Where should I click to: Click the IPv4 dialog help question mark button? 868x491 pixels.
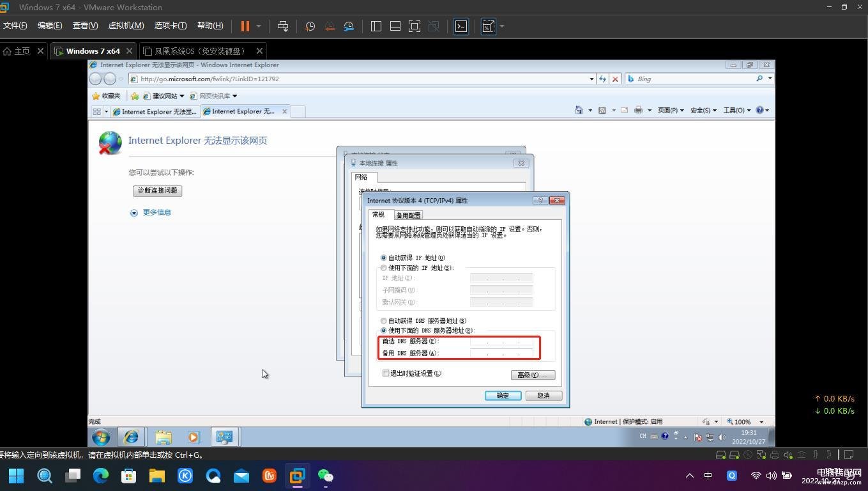[x=540, y=200]
